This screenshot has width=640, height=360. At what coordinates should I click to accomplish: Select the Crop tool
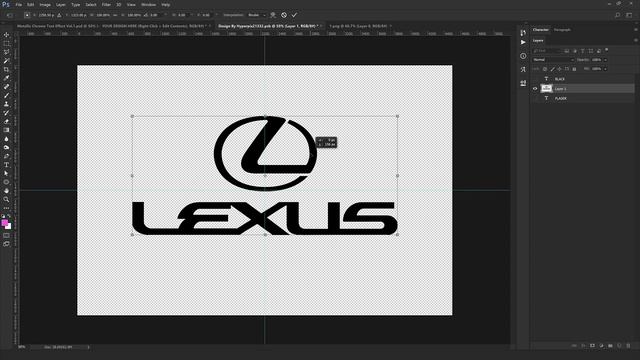[6, 69]
